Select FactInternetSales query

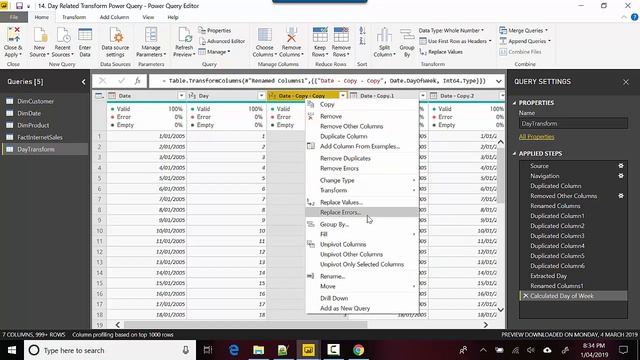(x=40, y=137)
